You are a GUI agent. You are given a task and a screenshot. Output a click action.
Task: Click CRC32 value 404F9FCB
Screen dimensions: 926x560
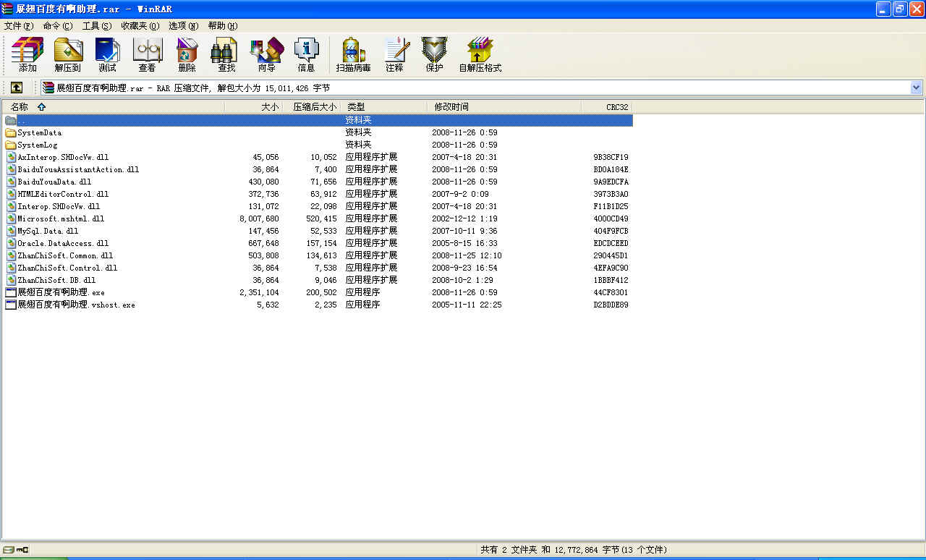(x=611, y=231)
